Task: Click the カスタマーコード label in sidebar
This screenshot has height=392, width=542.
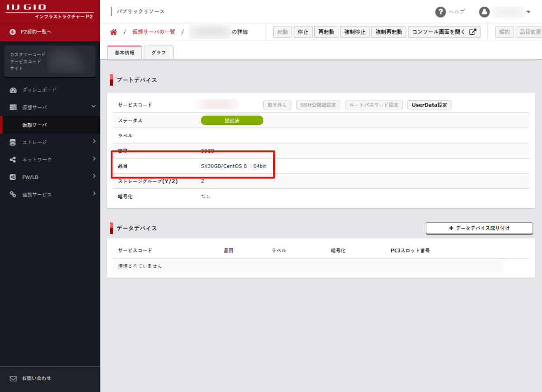Action: coord(28,54)
